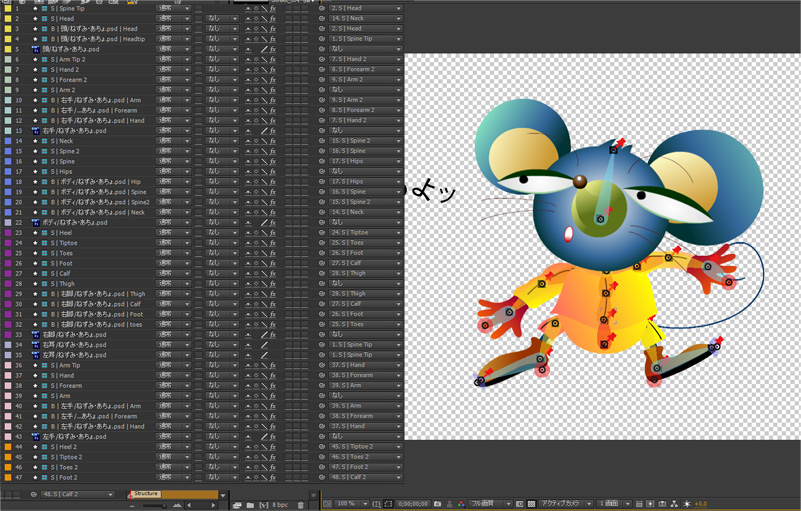The width and height of the screenshot is (801, 511).
Task: Click the 8 bpc color depth button
Action: [x=279, y=505]
